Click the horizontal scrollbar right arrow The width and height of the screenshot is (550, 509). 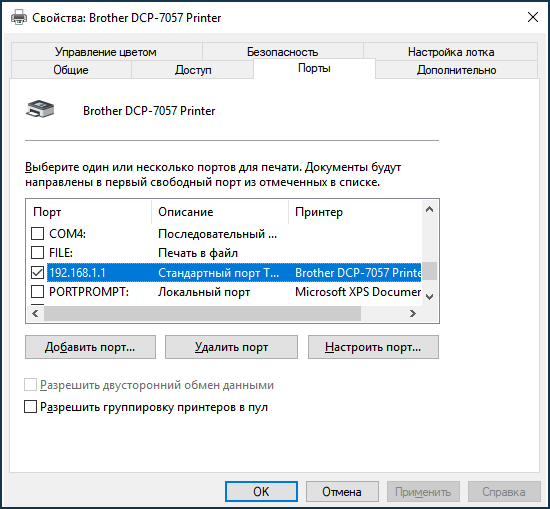pyautogui.click(x=413, y=313)
